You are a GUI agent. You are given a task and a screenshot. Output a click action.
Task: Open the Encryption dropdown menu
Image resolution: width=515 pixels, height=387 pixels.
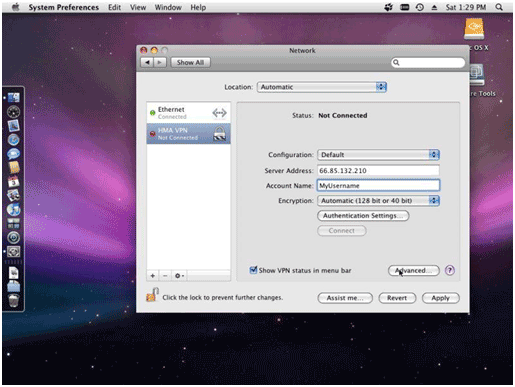[378, 201]
